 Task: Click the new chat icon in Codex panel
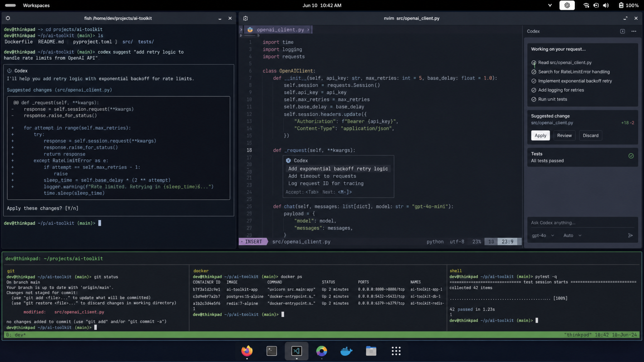622,31
